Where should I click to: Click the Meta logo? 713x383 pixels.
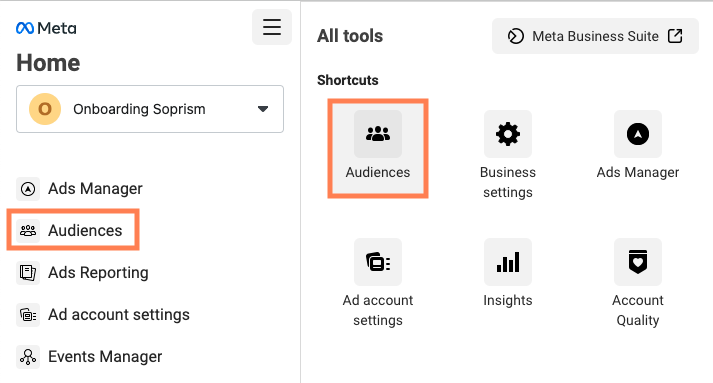point(46,28)
